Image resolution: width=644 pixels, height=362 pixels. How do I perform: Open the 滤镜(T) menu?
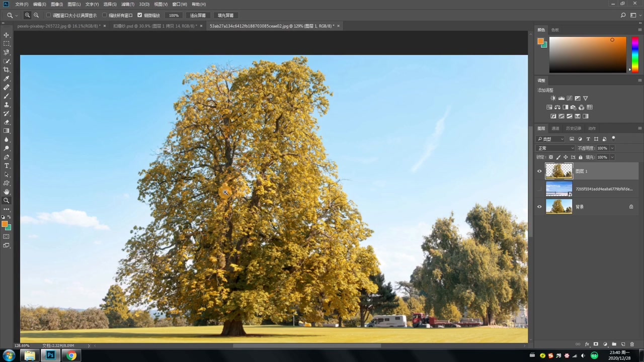coord(128,4)
